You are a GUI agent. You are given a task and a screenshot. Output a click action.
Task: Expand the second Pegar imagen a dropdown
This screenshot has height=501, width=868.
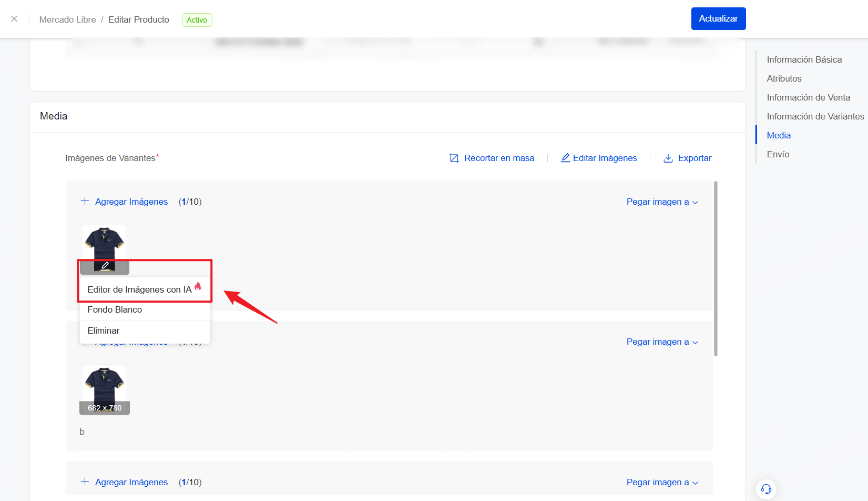tap(662, 342)
